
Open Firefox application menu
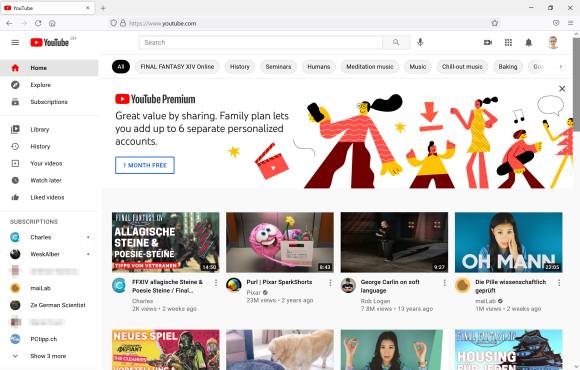[x=570, y=23]
